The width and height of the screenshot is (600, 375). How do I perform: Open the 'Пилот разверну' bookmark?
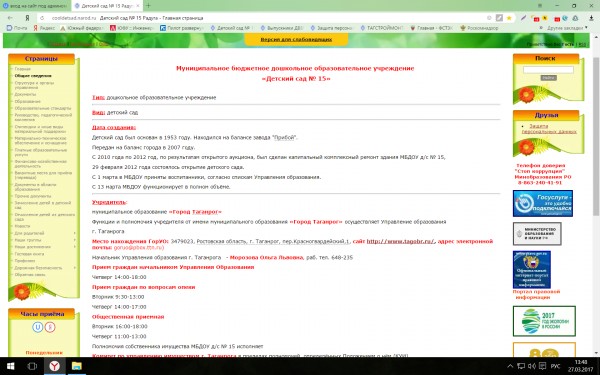[182, 28]
